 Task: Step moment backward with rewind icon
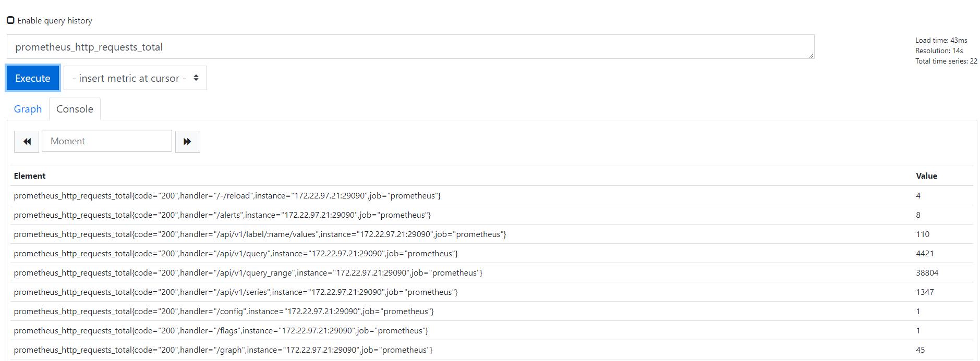pyautogui.click(x=27, y=141)
